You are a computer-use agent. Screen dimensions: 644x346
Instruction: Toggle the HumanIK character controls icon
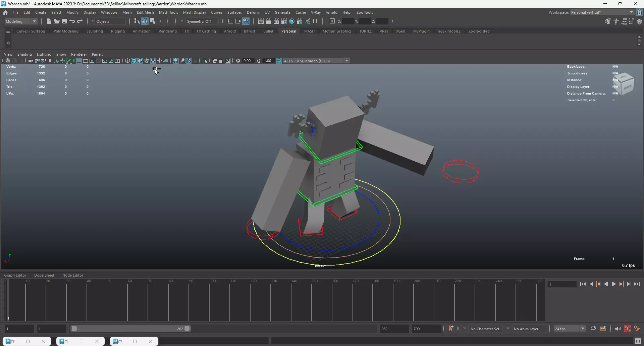616,21
